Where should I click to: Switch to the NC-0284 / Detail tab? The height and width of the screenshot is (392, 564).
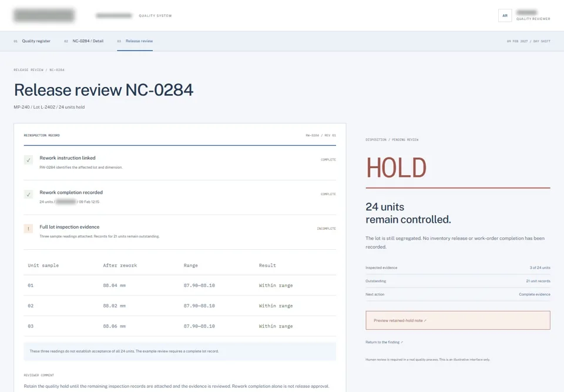point(84,41)
